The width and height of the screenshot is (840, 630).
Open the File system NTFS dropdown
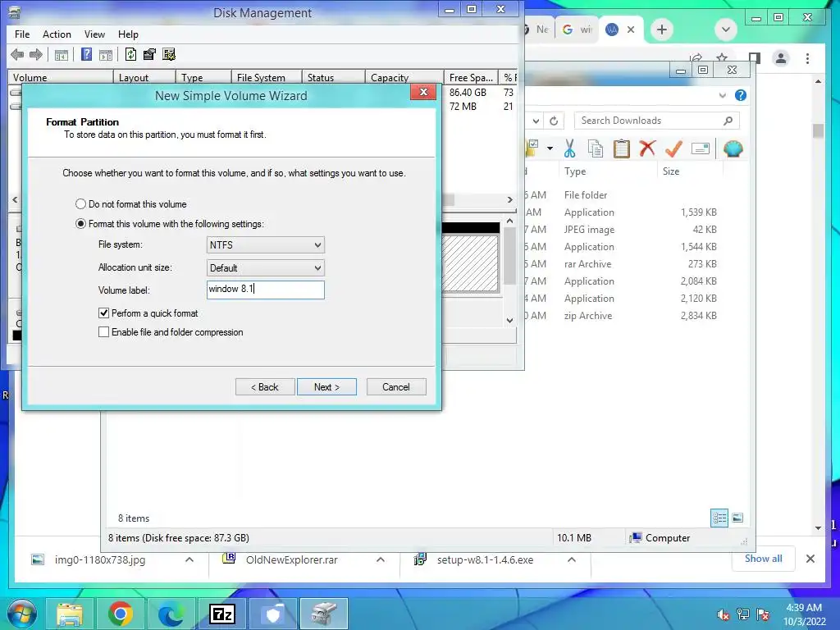266,244
